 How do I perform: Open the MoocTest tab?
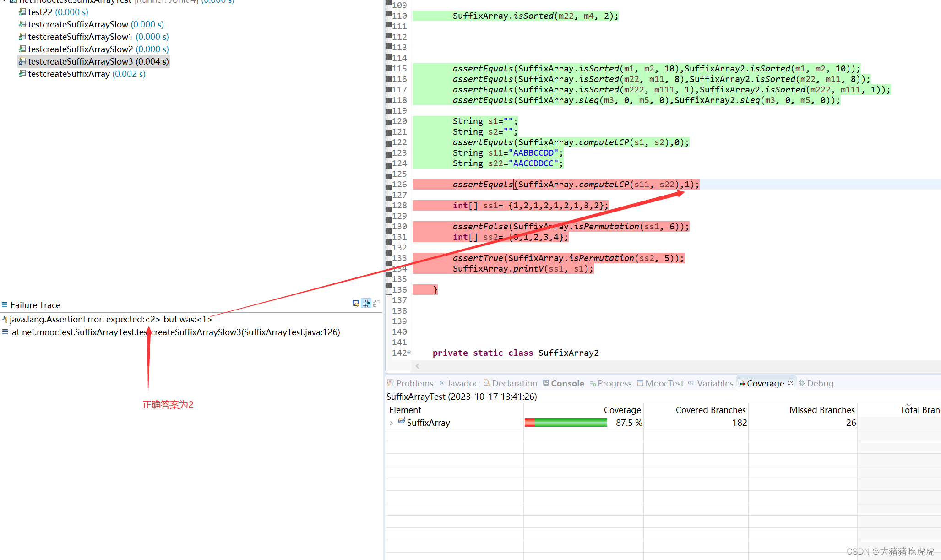[664, 383]
